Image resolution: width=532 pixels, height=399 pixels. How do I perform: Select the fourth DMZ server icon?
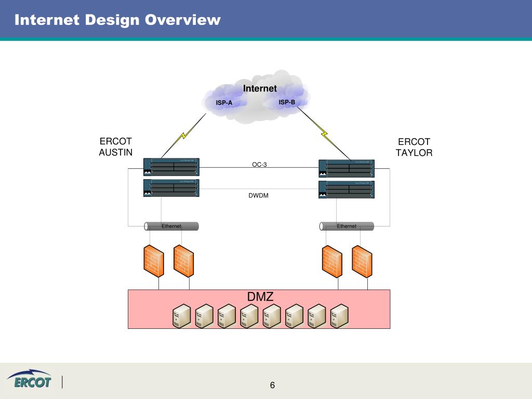249,316
